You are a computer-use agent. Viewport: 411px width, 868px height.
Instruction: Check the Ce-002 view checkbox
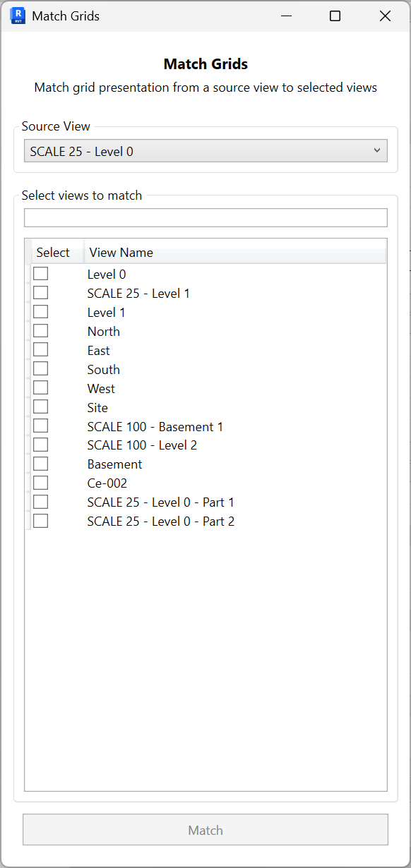(40, 482)
